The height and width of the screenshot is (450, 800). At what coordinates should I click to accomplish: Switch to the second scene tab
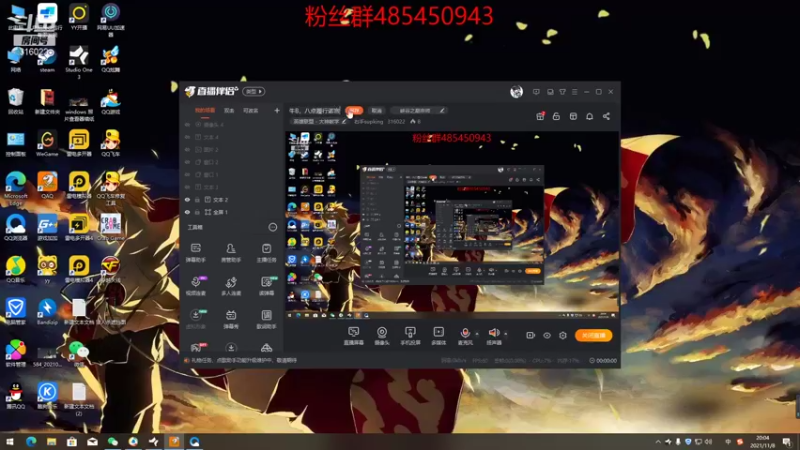pyautogui.click(x=229, y=111)
